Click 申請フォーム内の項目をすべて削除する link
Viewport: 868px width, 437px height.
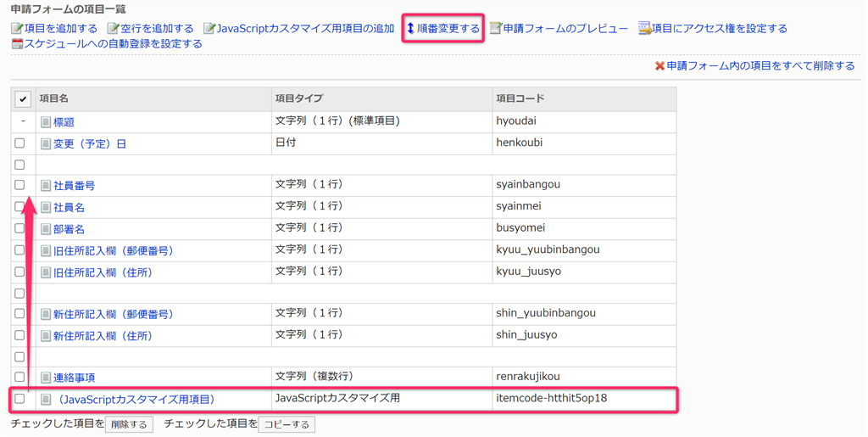coord(760,66)
